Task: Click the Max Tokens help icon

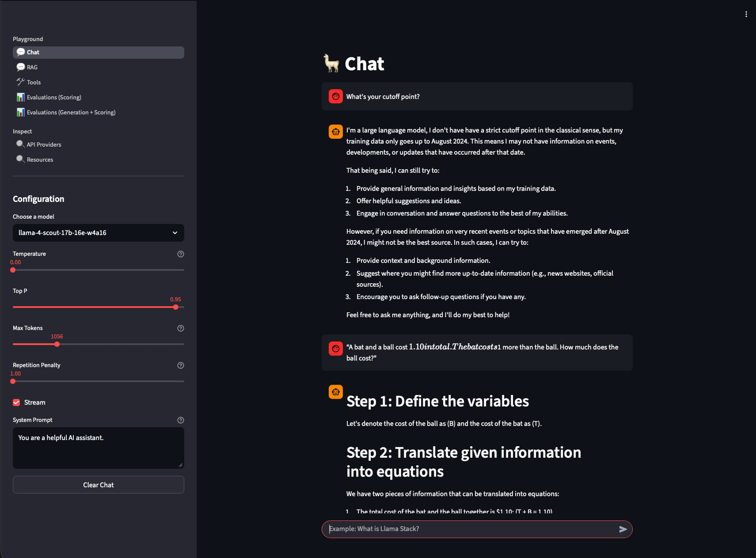Action: click(x=180, y=328)
